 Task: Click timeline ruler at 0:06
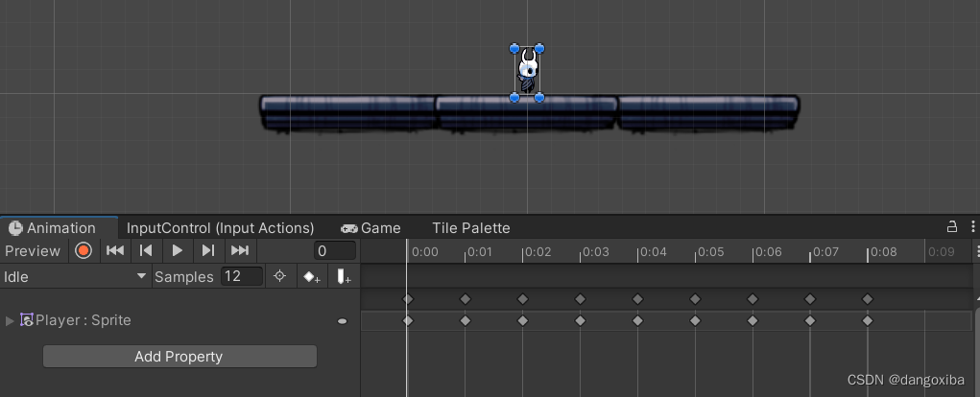pyautogui.click(x=768, y=252)
